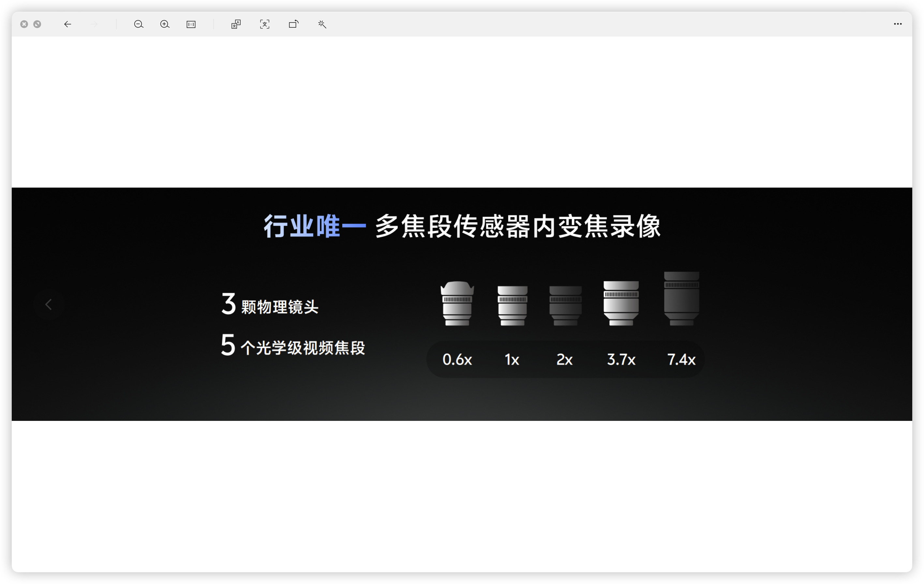This screenshot has width=924, height=584.
Task: Extract text from the image (OCR)
Action: pyautogui.click(x=265, y=24)
